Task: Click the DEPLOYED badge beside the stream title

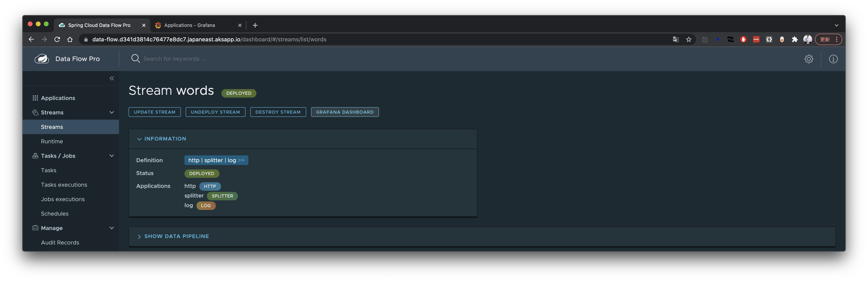Action: pos(239,93)
